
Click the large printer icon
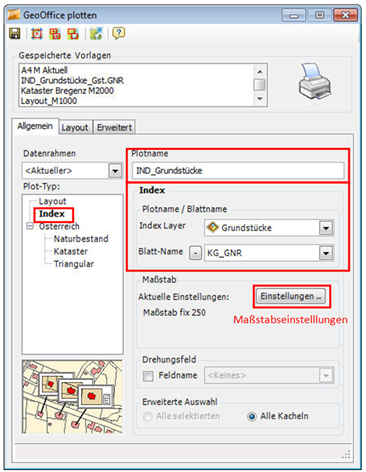pyautogui.click(x=314, y=82)
